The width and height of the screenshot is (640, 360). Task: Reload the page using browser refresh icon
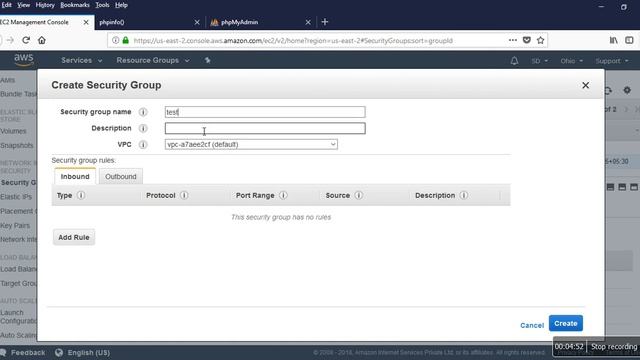[x=26, y=40]
